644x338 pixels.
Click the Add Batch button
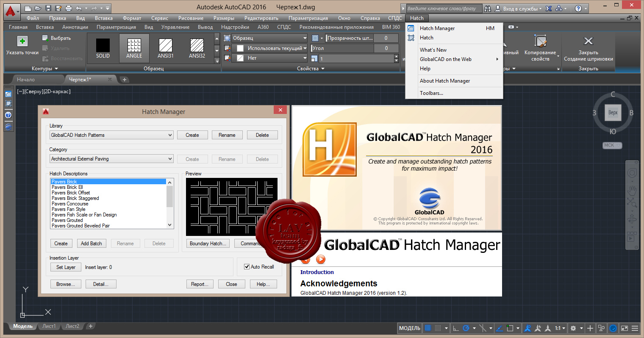(92, 244)
